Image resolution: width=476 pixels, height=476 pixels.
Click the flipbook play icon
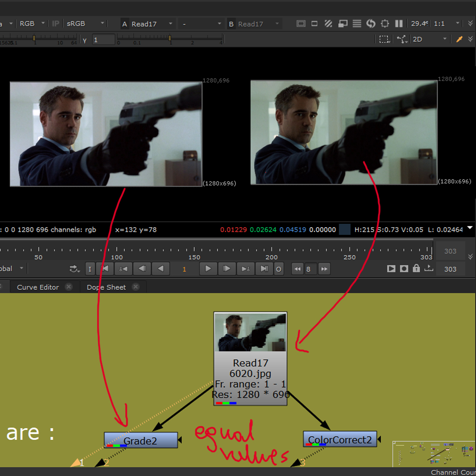click(x=391, y=269)
